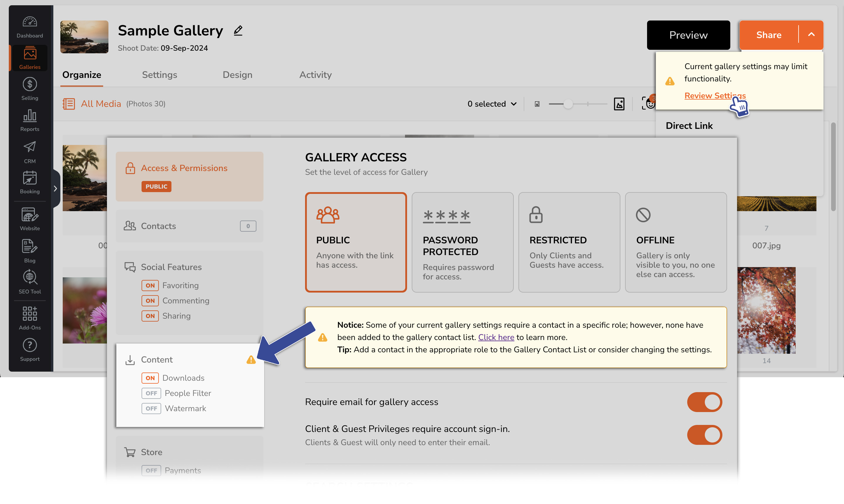844x504 pixels.
Task: Click the Share button
Action: coord(769,35)
